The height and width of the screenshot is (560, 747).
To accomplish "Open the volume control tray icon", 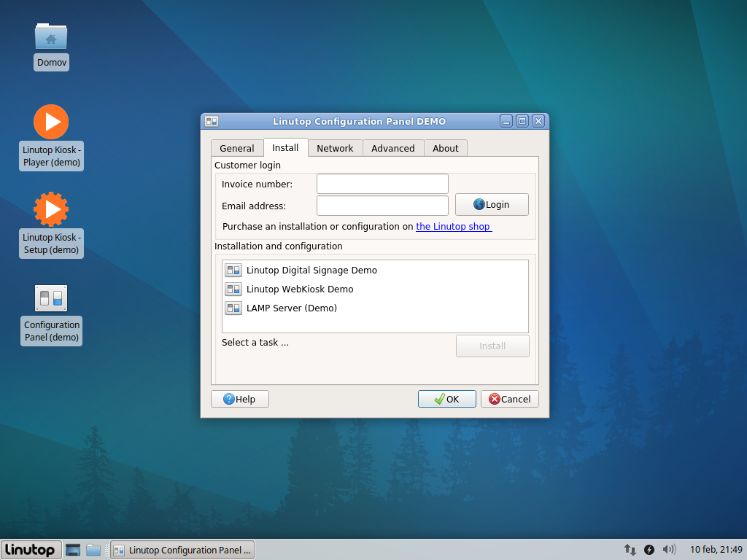I will tap(669, 550).
